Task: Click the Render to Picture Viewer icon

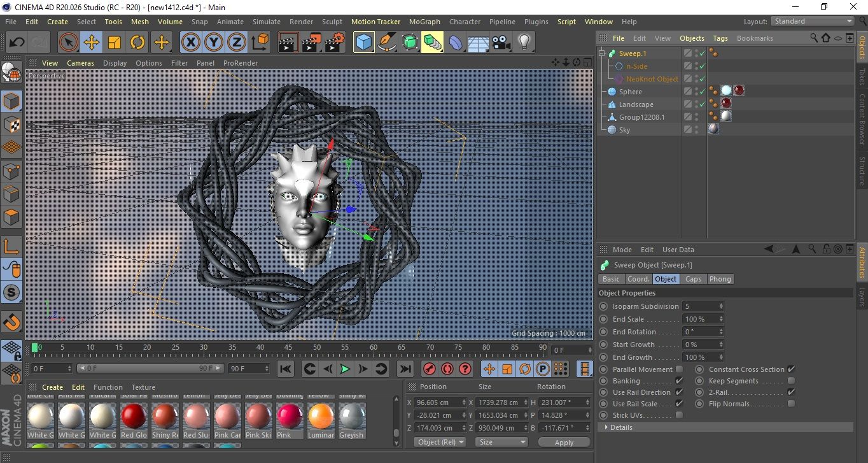Action: (x=311, y=43)
